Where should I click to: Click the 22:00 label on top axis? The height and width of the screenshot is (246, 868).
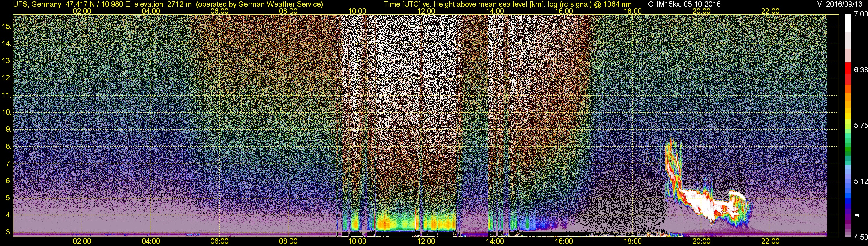click(x=770, y=11)
